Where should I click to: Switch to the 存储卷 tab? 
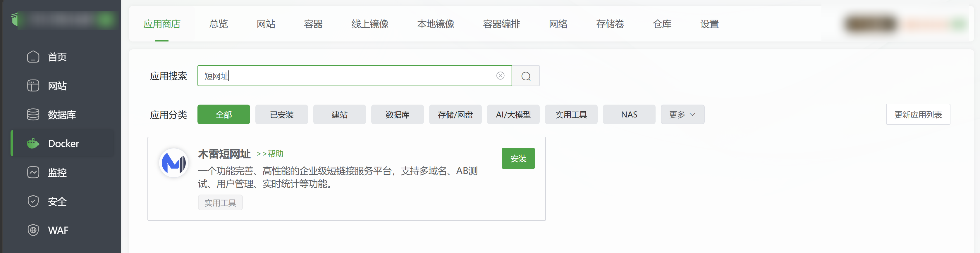[x=610, y=24]
